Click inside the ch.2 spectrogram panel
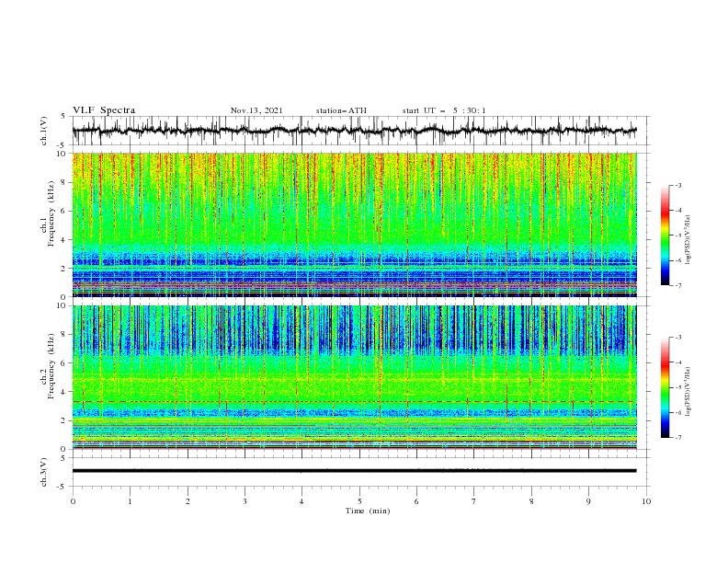 (x=355, y=377)
